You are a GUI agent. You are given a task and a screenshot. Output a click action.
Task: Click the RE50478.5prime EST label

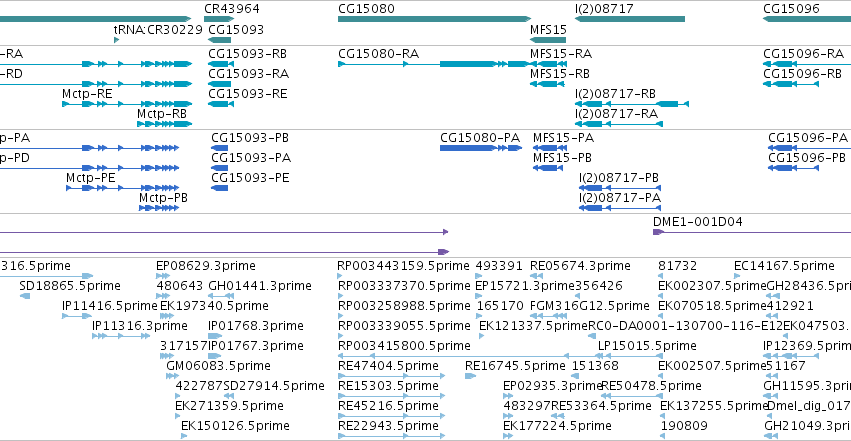pos(651,386)
